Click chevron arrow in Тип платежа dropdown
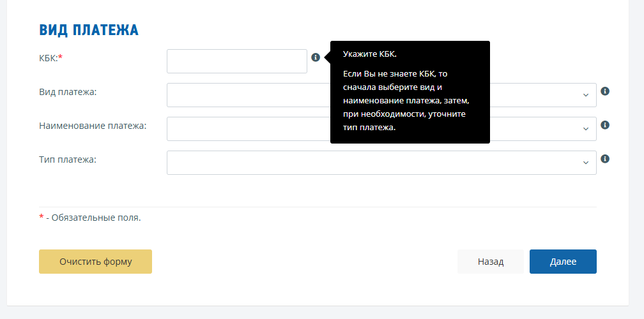644x319 pixels. [x=585, y=163]
